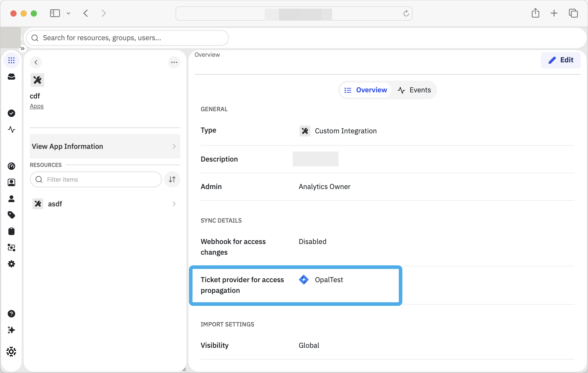Open the apps grid icon in sidebar
This screenshot has width=588, height=373.
point(11,60)
